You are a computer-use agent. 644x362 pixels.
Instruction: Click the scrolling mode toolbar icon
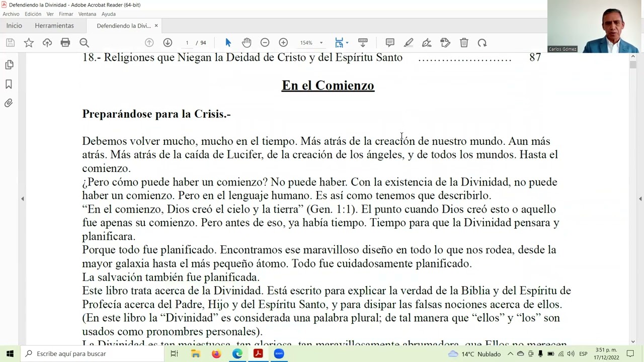(362, 43)
